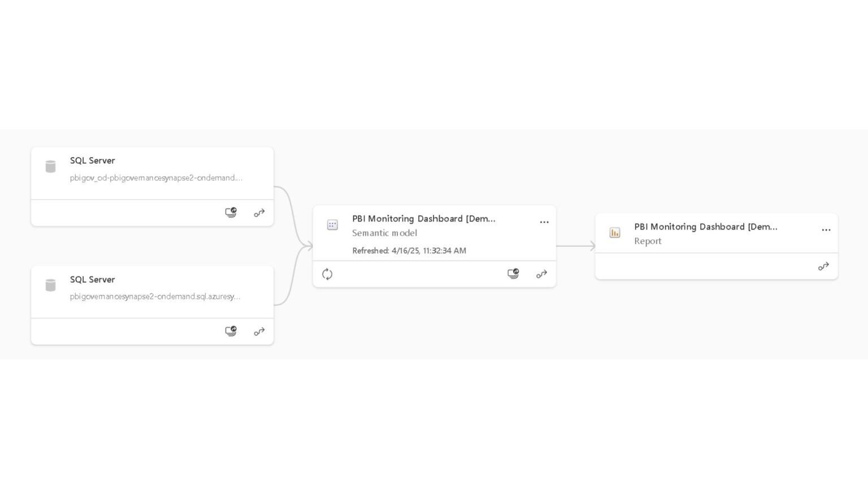Open impact analysis on the lower SQL Server card
Screen dimensions: 868x488
(x=231, y=331)
